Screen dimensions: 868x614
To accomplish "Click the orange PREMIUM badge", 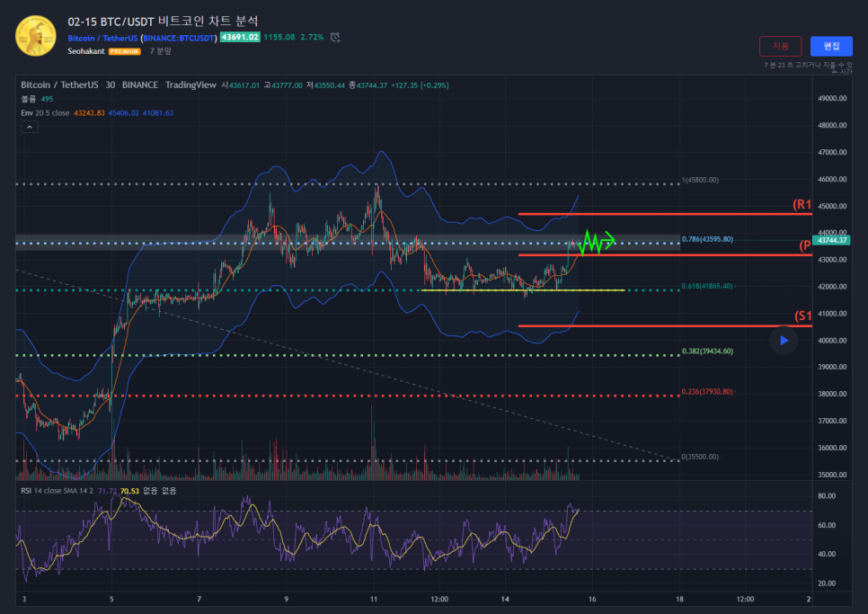I will [x=124, y=51].
